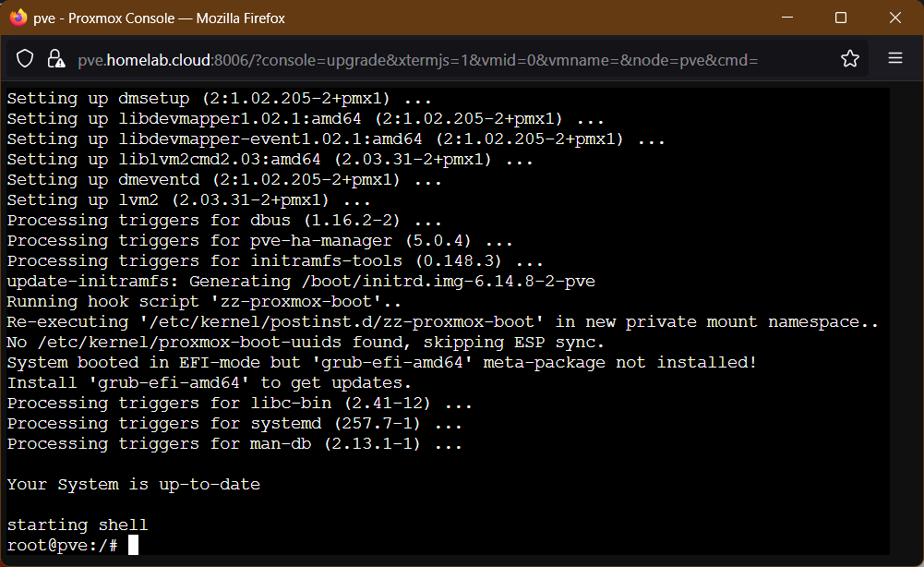Click the enhanced tracking protection shield icon
The width and height of the screenshot is (924, 567).
(25, 58)
